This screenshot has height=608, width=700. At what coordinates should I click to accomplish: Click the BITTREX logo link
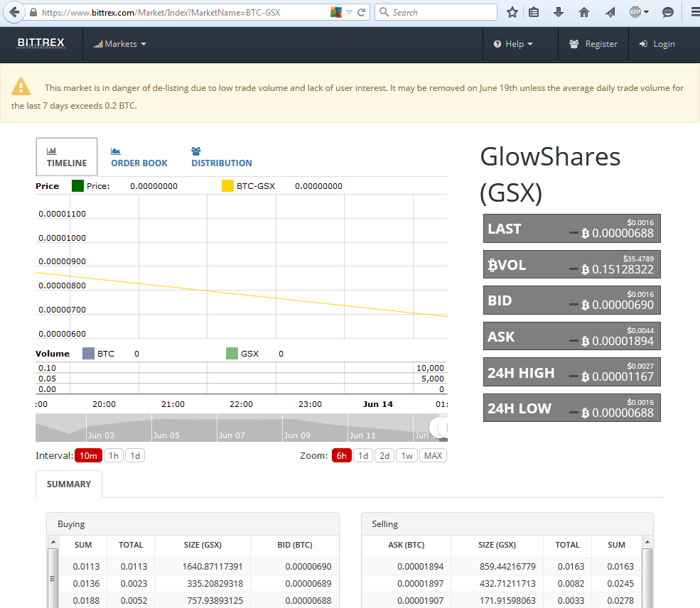coord(41,43)
